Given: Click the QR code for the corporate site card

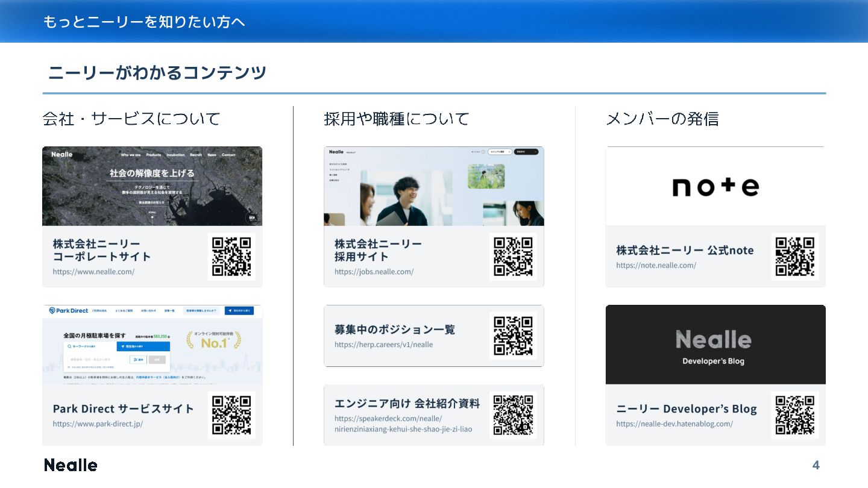Looking at the screenshot, I should pyautogui.click(x=231, y=256).
